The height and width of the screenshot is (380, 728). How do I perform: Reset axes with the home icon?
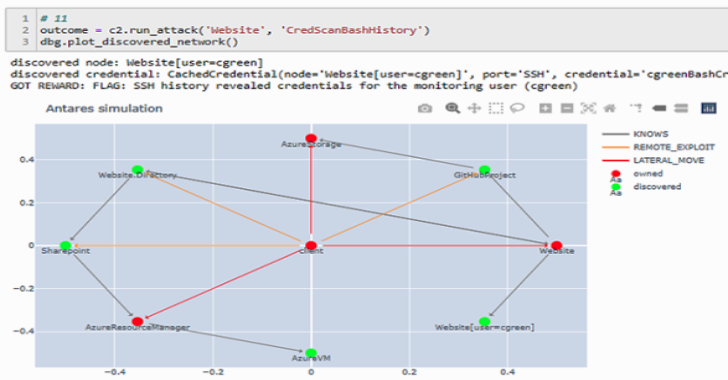(610, 109)
